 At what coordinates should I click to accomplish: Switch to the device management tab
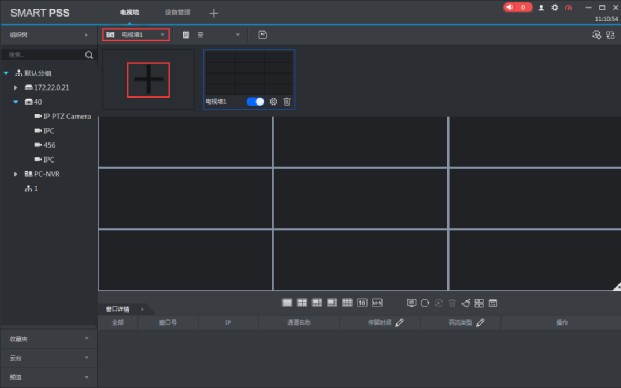[x=177, y=12]
